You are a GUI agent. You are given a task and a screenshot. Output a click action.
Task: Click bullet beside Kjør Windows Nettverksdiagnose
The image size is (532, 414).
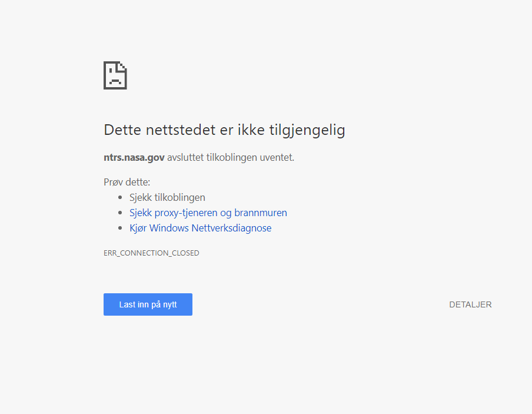click(120, 228)
